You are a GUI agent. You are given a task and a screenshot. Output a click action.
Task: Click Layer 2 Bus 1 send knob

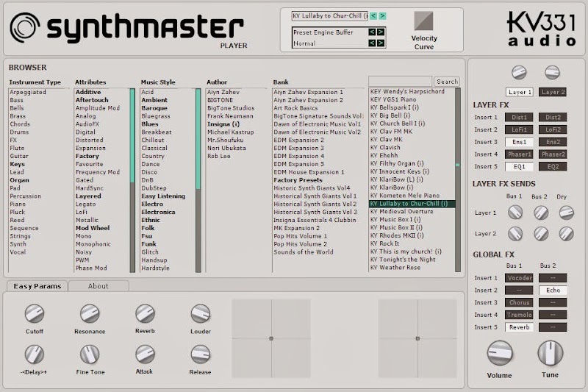pyautogui.click(x=515, y=234)
